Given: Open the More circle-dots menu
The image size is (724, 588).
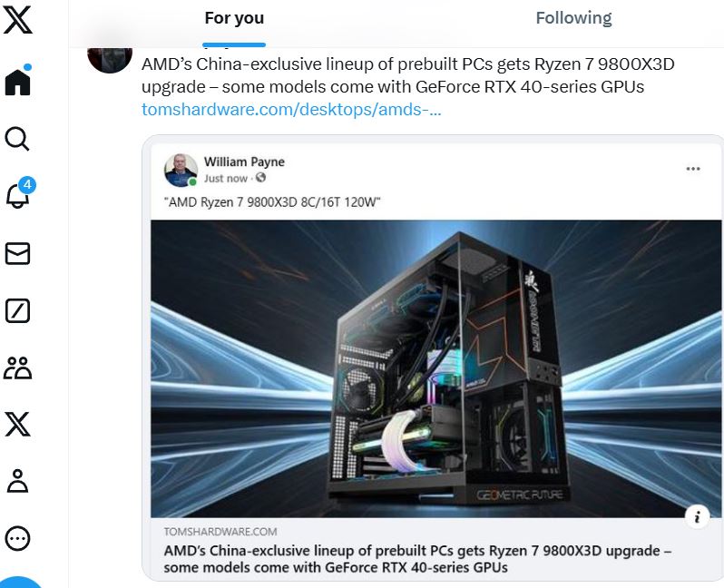Looking at the screenshot, I should click(17, 539).
